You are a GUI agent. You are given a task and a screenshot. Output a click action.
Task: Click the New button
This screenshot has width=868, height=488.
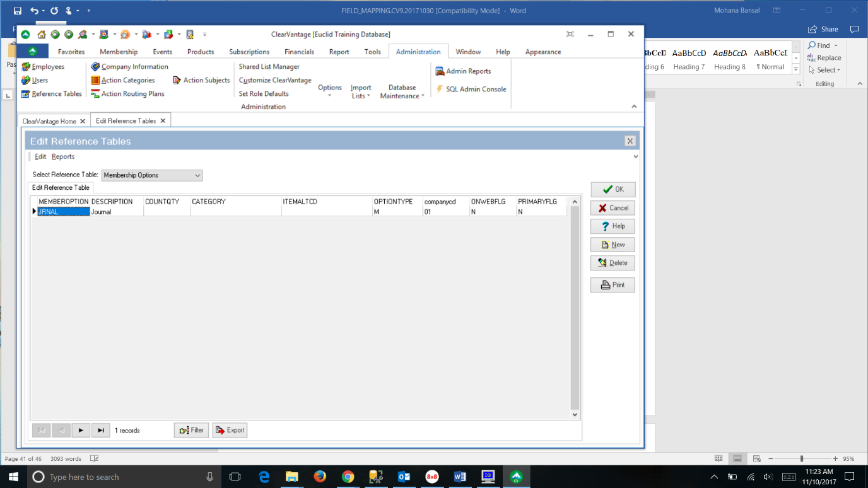(x=613, y=245)
